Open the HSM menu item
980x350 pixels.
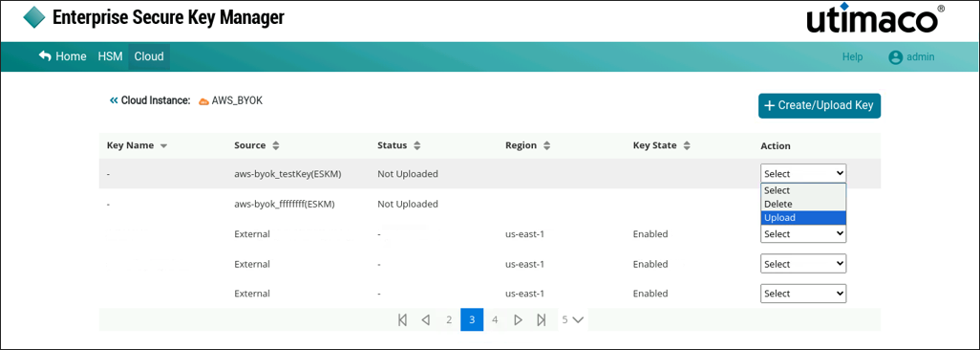pyautogui.click(x=110, y=56)
